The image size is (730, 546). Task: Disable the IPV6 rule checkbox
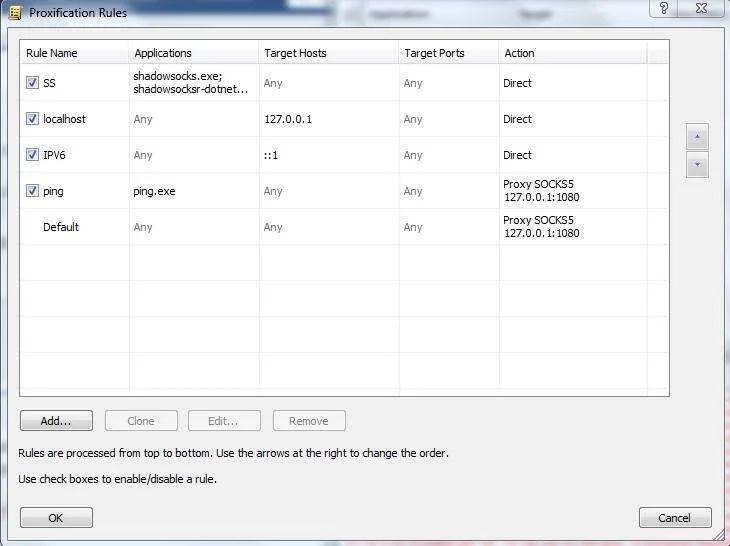point(32,155)
